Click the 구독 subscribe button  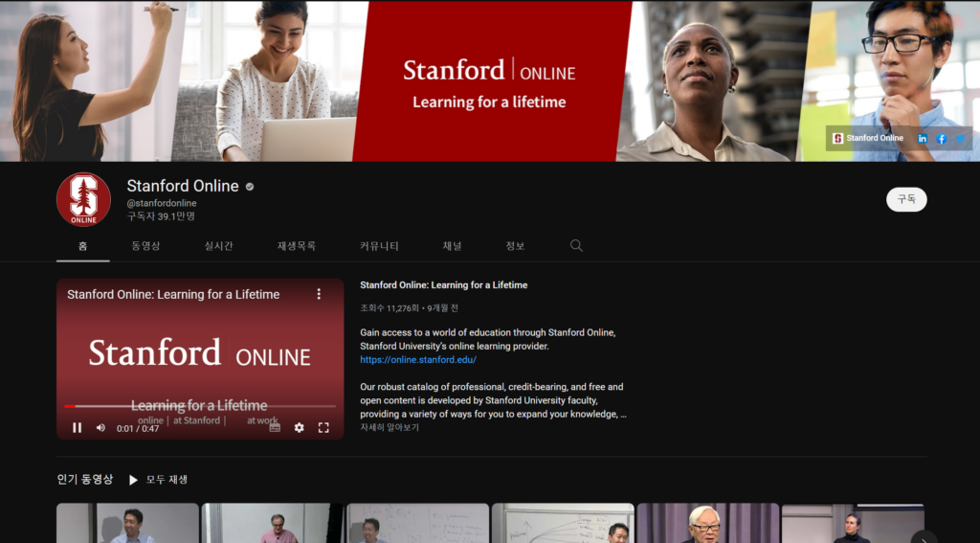point(906,199)
